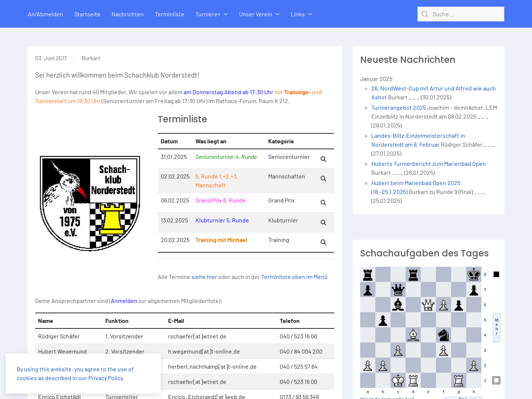Click the vertical Mehr button beside chessboard

point(497,327)
